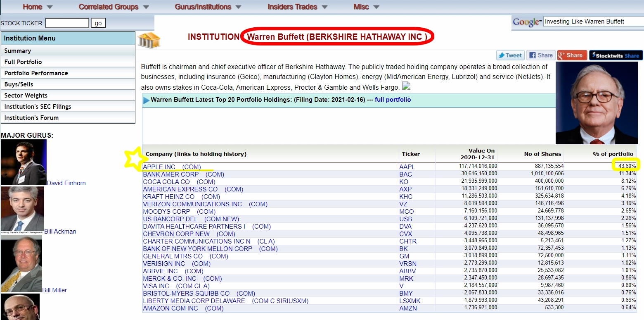The width and height of the screenshot is (644, 320).
Task: Click the stock ticker input field
Action: coord(67,23)
